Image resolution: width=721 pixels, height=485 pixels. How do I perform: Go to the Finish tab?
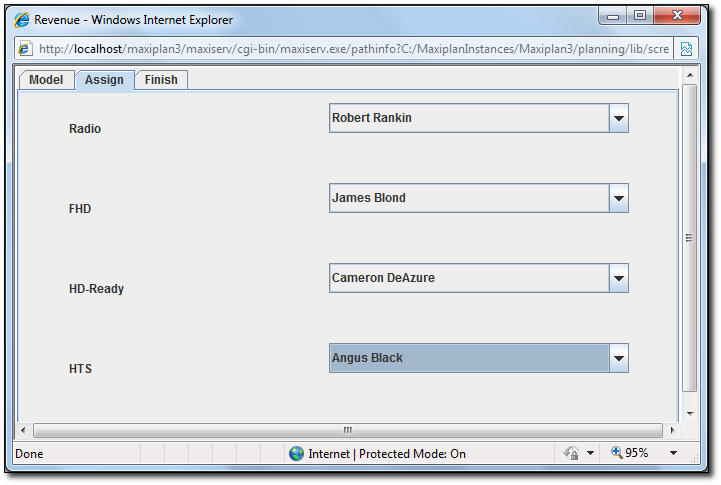coord(161,80)
